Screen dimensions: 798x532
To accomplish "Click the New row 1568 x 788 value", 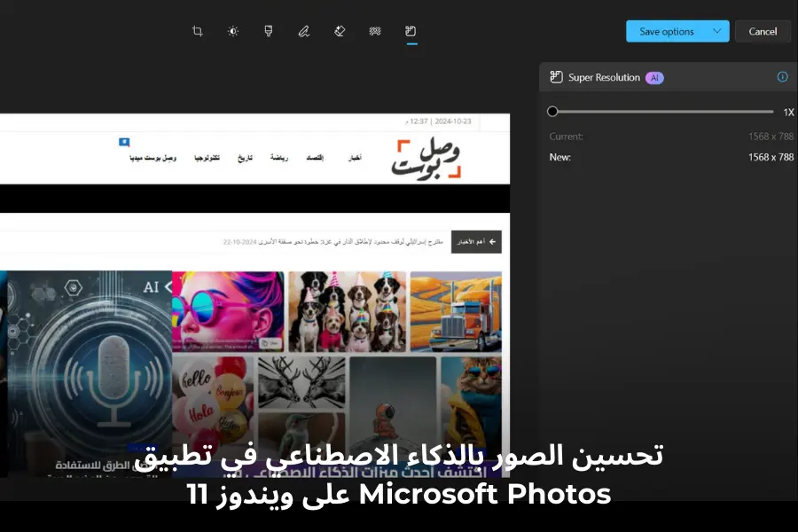I will coord(771,157).
